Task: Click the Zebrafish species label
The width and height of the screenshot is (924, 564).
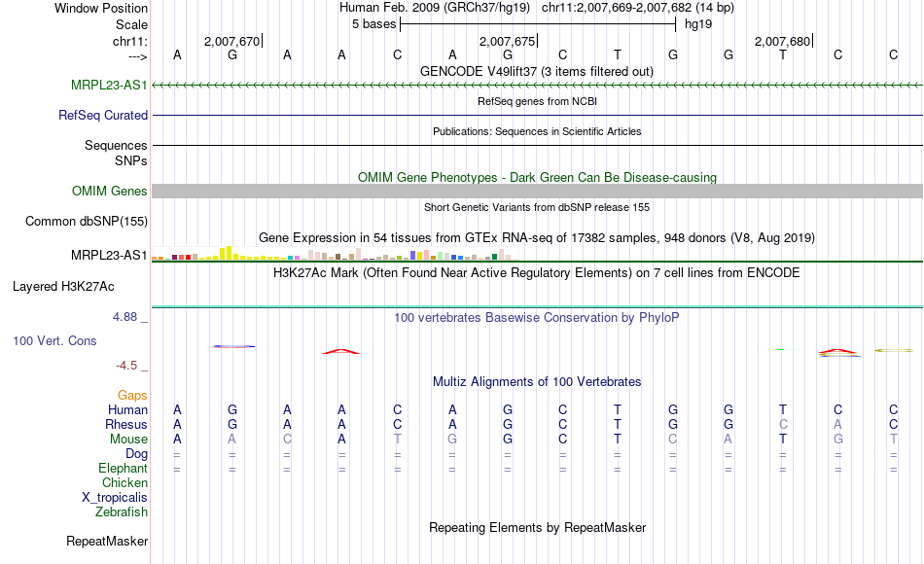Action: pyautogui.click(x=122, y=512)
